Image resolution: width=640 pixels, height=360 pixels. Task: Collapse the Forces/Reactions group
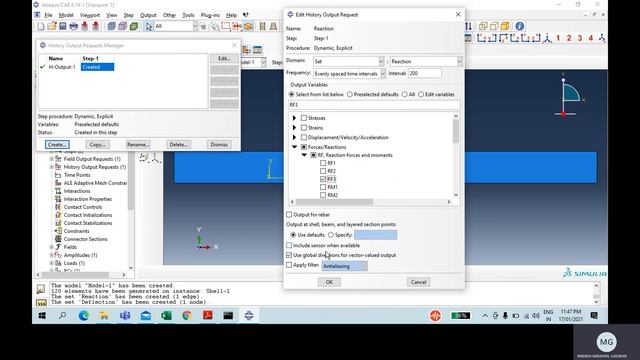click(x=294, y=147)
